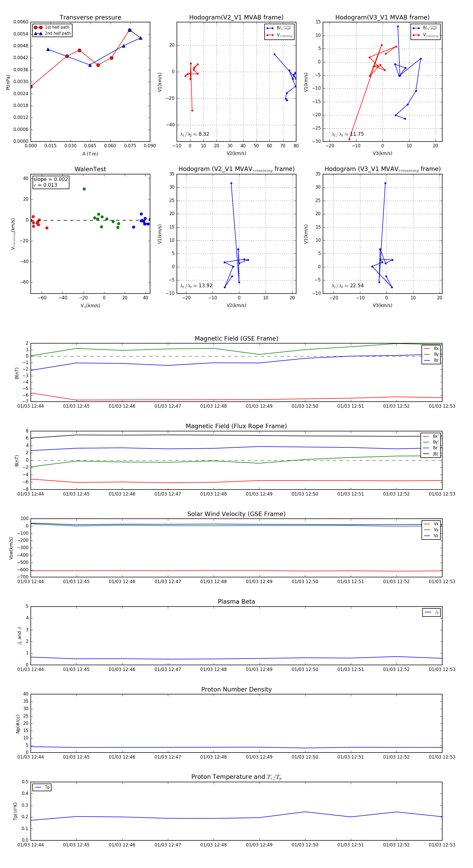Click the 'Vy' legend entry
The height and width of the screenshot is (868, 473).
coord(431,530)
